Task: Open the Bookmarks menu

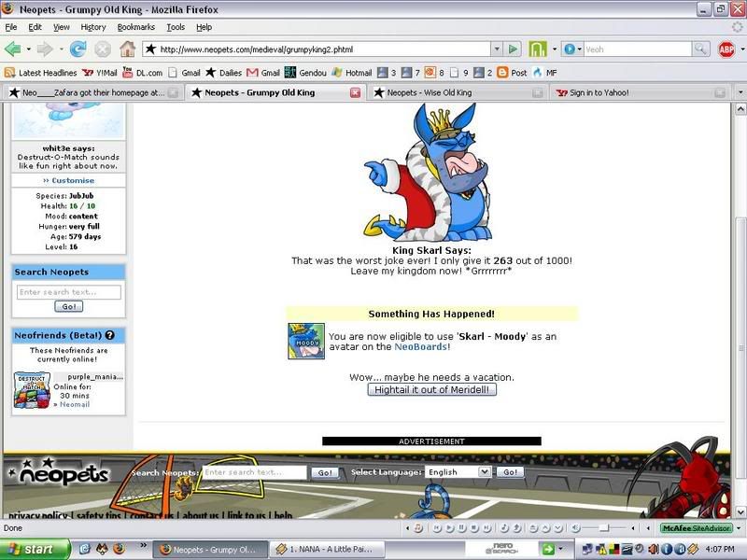Action: pyautogui.click(x=135, y=27)
